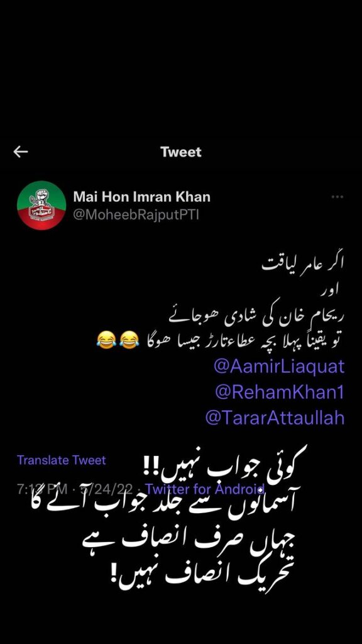Select the 7:13 PM timestamp

pyautogui.click(x=39, y=489)
